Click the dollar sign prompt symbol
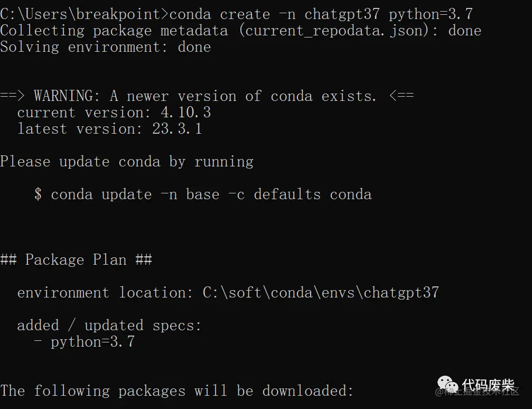The width and height of the screenshot is (532, 409). [38, 194]
